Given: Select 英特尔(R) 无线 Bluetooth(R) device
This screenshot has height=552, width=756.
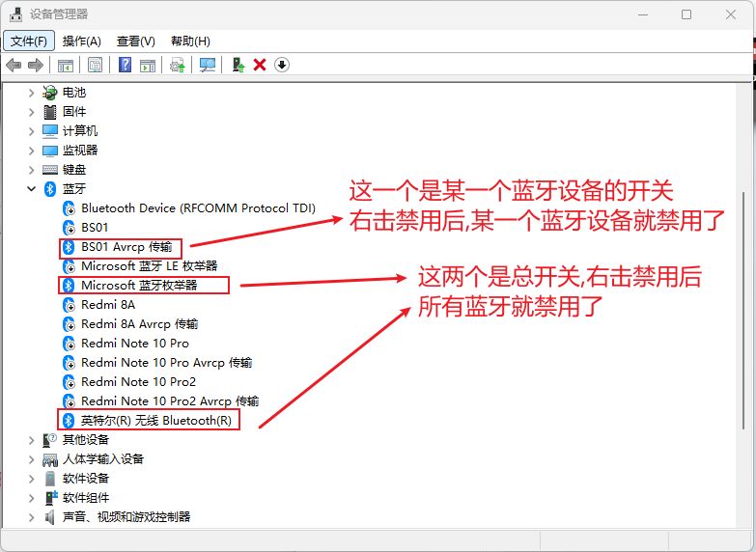Looking at the screenshot, I should pos(155,421).
